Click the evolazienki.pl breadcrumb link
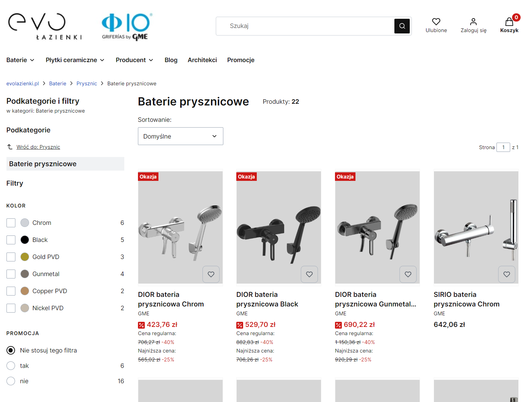This screenshot has height=402, width=532. (23, 83)
